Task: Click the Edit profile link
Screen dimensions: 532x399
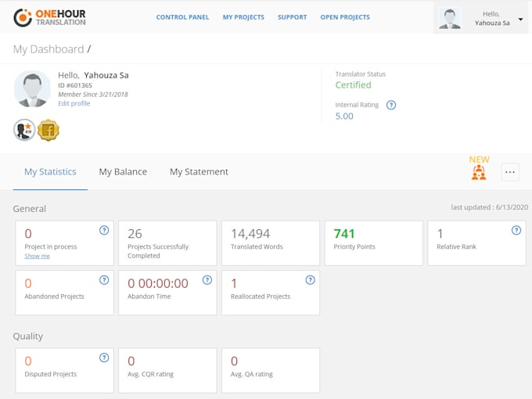Action: coord(74,103)
